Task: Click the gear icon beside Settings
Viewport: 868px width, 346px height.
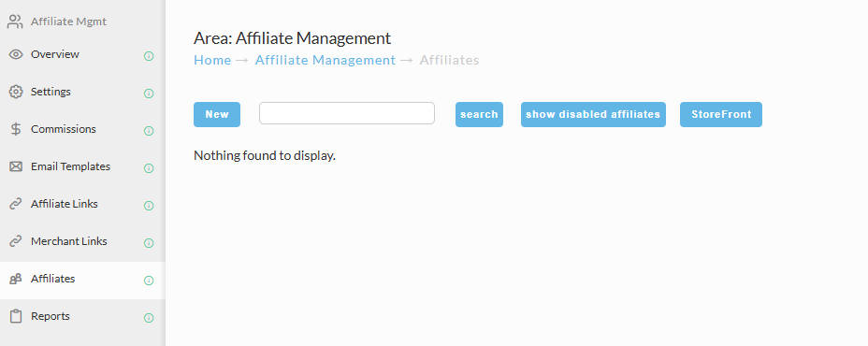Action: [x=16, y=92]
